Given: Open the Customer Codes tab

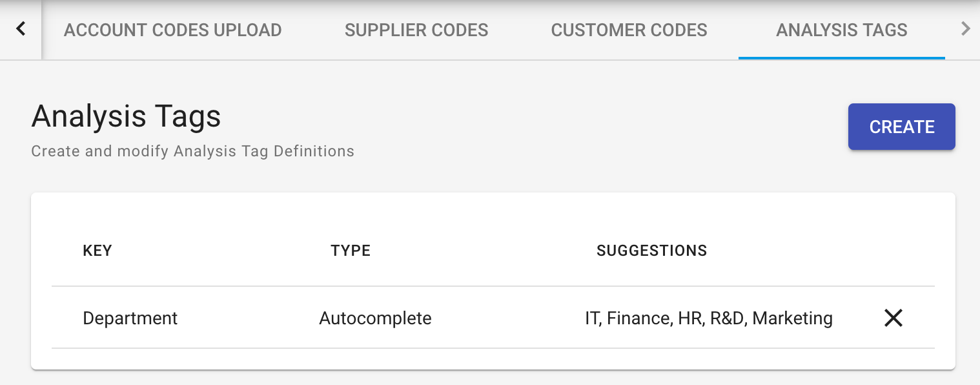Looking at the screenshot, I should pos(629,30).
